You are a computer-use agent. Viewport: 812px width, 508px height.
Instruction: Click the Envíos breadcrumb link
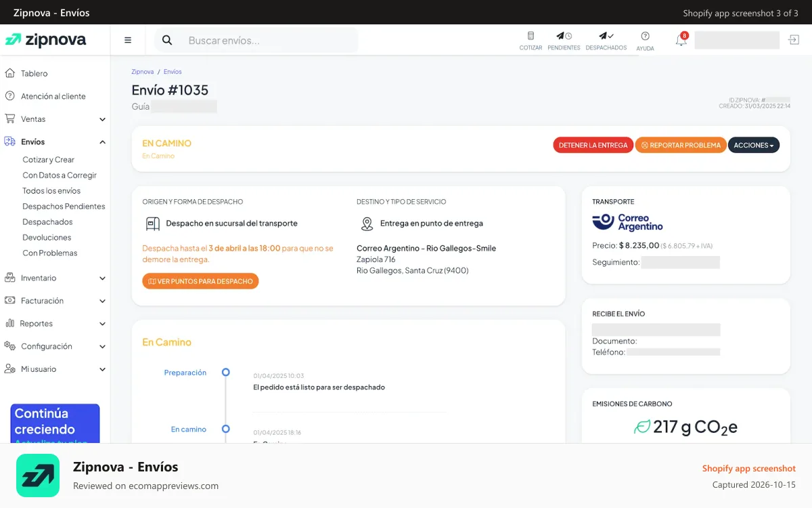pos(173,72)
